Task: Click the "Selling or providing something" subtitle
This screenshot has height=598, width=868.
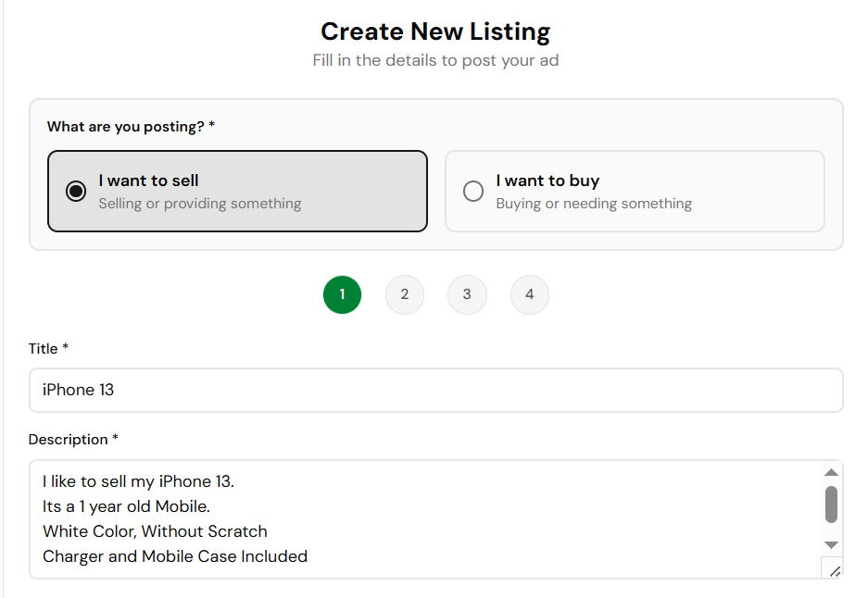Action: (x=200, y=204)
